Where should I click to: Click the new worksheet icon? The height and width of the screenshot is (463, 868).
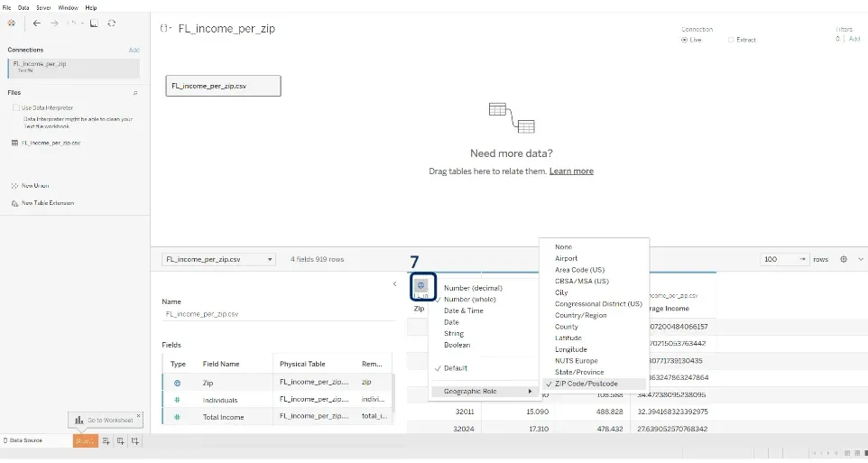click(x=106, y=440)
